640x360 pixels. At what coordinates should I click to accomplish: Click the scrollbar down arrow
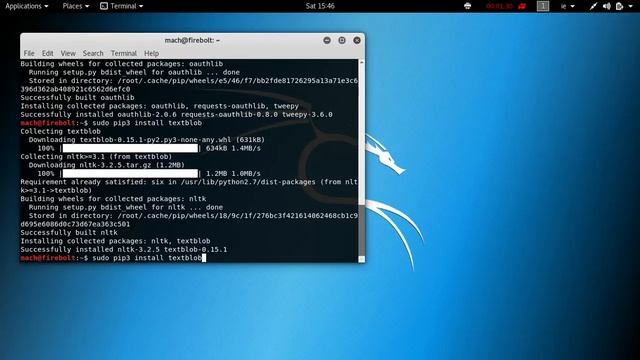click(362, 259)
